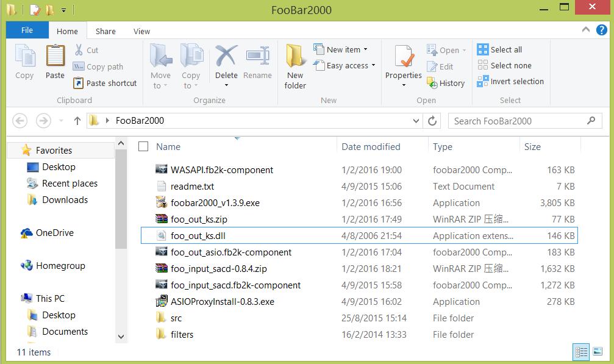Switch to the Home ribbon tab

[67, 31]
